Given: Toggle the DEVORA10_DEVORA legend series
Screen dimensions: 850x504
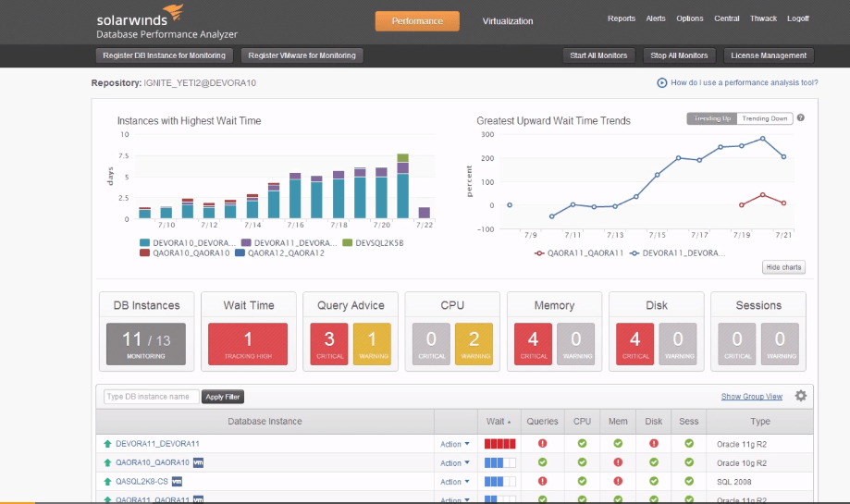Looking at the screenshot, I should 188,243.
